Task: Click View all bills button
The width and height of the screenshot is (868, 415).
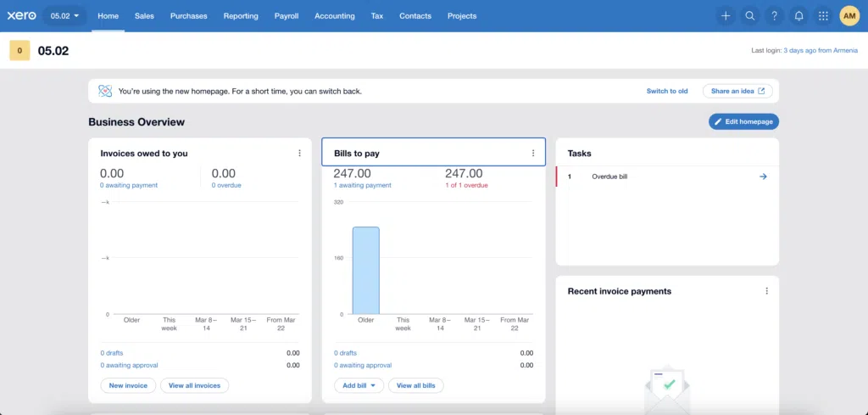Action: pos(415,385)
